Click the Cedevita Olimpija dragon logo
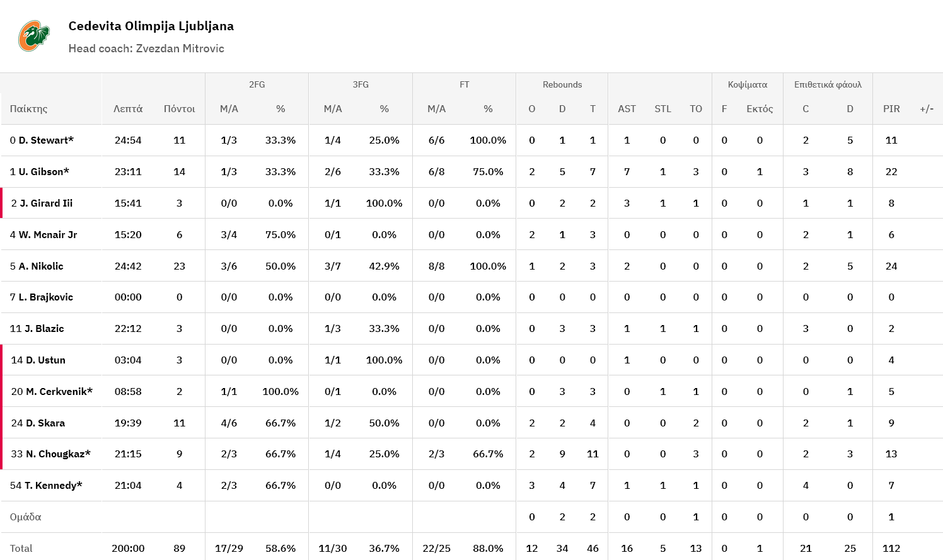The width and height of the screenshot is (943, 560). (x=33, y=36)
